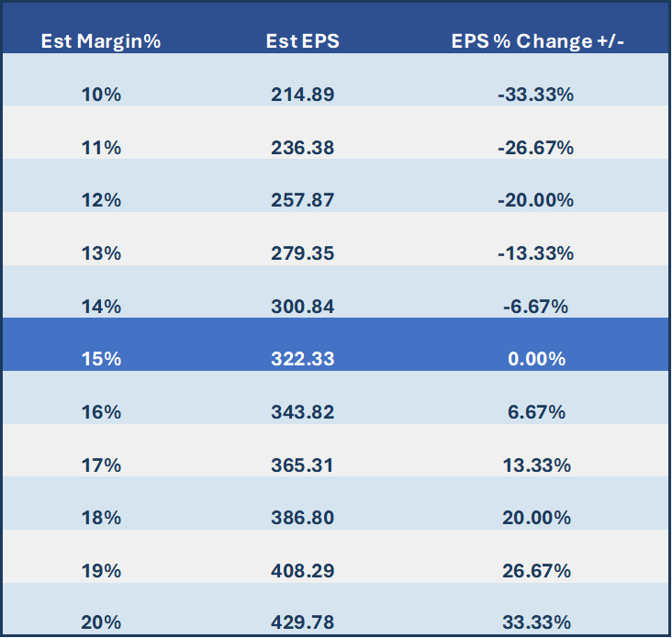672x638 pixels.
Task: Select the 214.89 EPS value
Action: (x=302, y=95)
